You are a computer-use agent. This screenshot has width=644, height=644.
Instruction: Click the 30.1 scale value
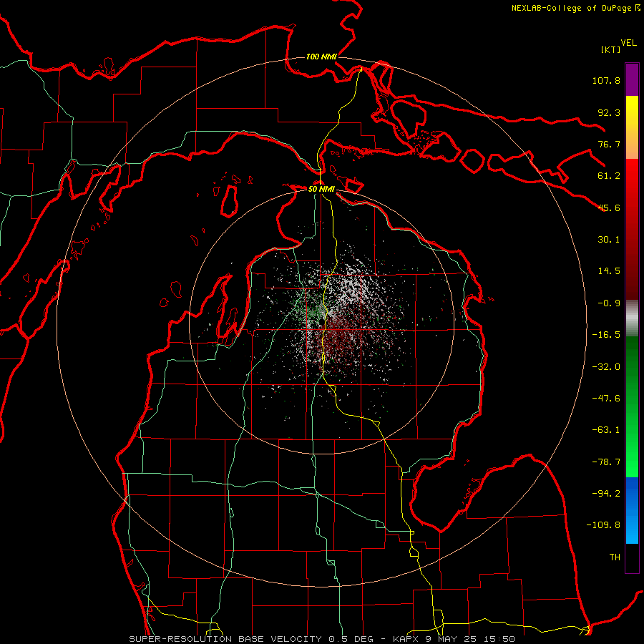click(x=609, y=240)
